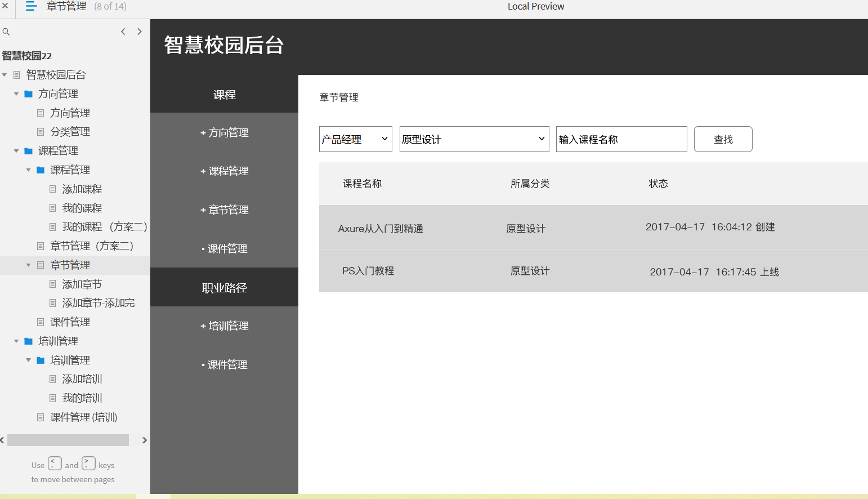The height and width of the screenshot is (499, 868).
Task: Open the sitemap search magnifier
Action: click(6, 32)
